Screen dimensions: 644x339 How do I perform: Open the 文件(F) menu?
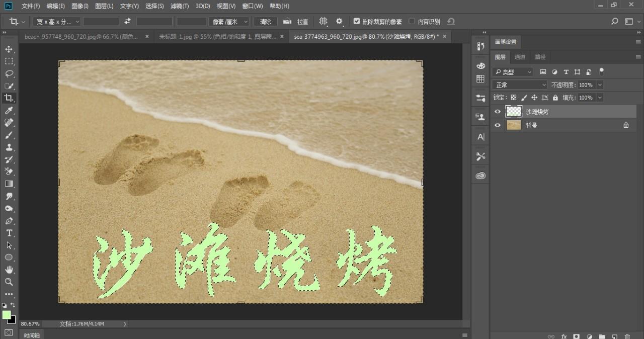pos(31,6)
